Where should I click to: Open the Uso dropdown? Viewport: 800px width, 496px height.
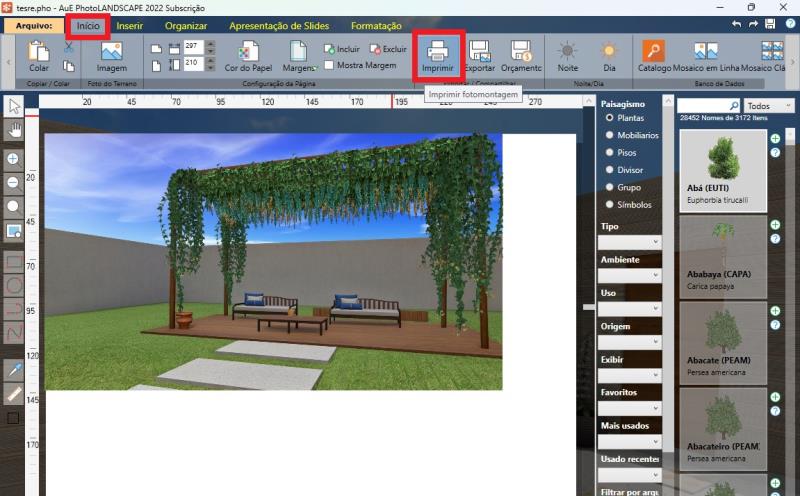pos(630,309)
